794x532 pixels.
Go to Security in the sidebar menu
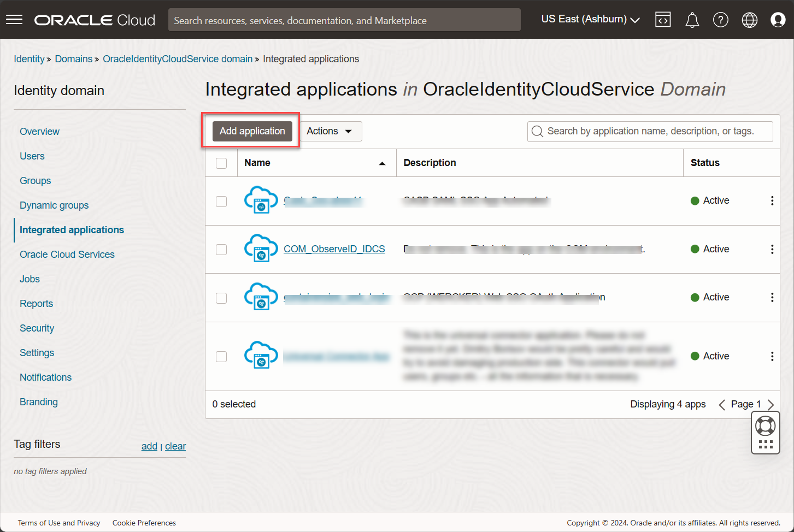37,328
